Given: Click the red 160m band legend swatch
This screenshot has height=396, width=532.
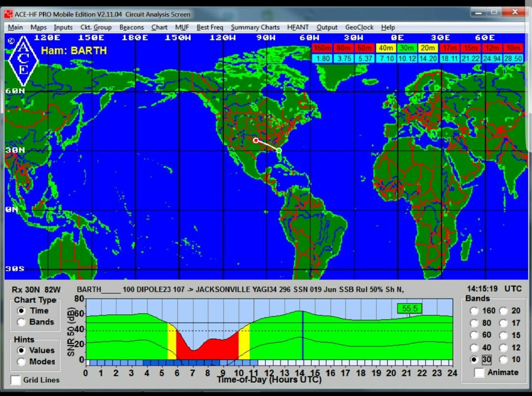Looking at the screenshot, I should 322,48.
